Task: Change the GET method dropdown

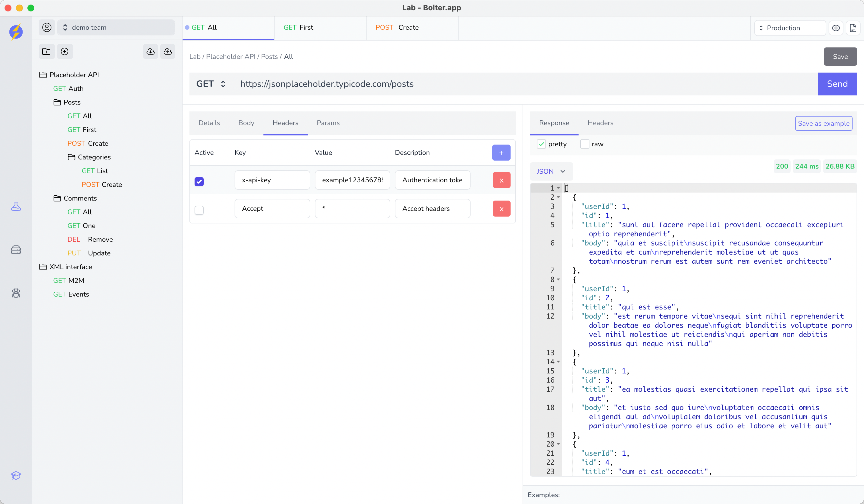Action: [x=211, y=84]
